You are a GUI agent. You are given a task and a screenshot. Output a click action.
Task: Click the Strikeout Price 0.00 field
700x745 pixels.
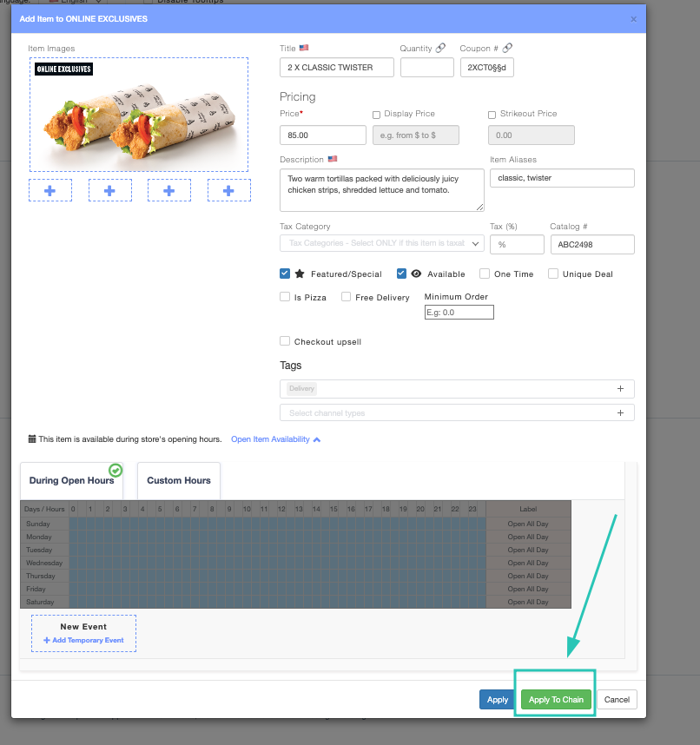coord(532,135)
